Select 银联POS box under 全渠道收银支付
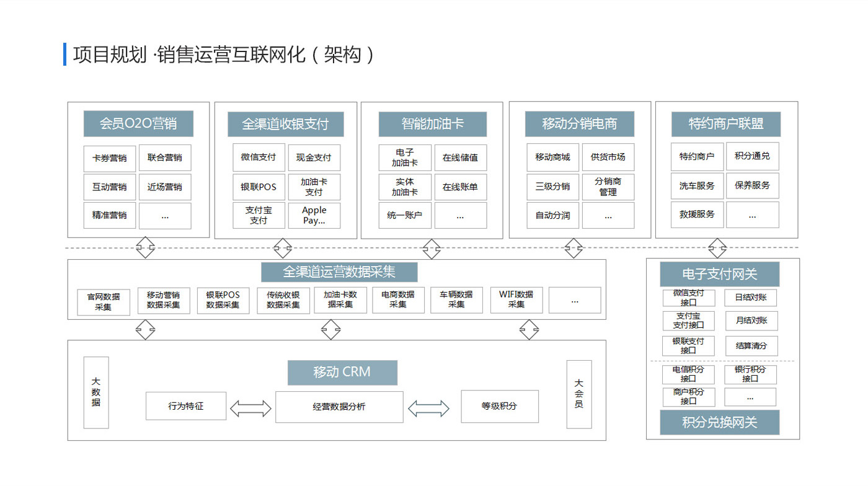This screenshot has width=868, height=486. pos(259,187)
